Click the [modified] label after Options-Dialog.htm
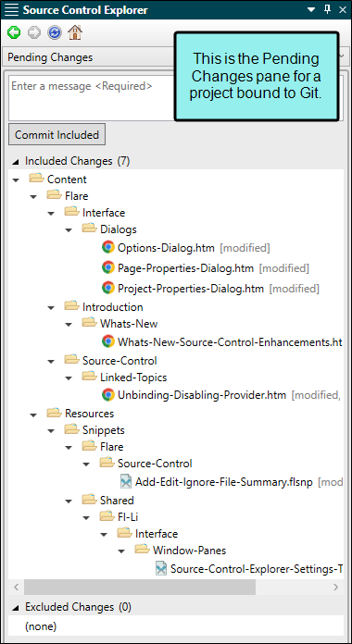 pyautogui.click(x=245, y=248)
